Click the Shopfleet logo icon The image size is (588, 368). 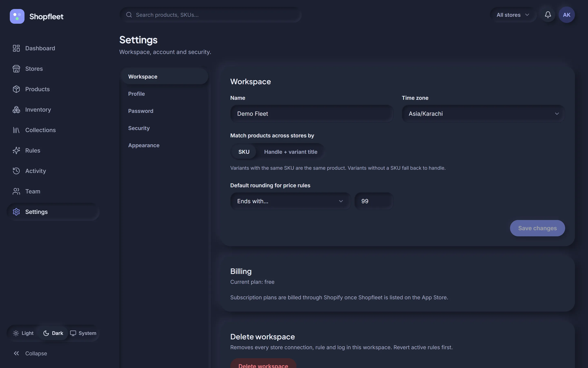pos(17,16)
